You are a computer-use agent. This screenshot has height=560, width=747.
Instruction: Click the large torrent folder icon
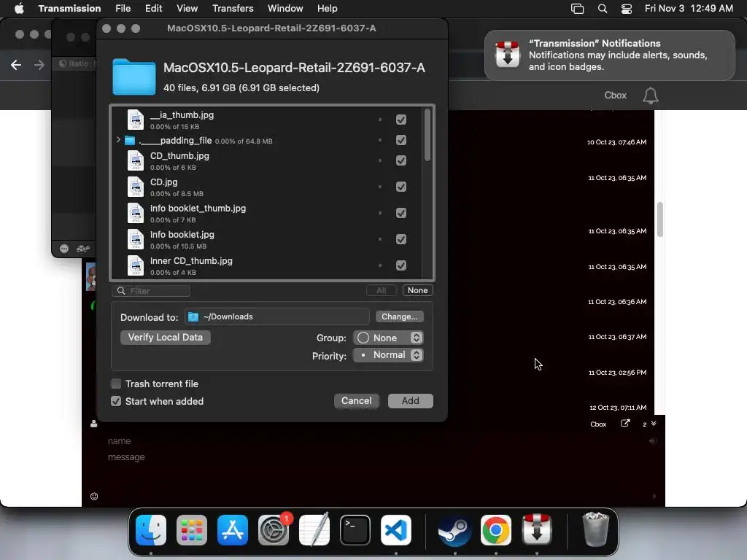[x=134, y=77]
